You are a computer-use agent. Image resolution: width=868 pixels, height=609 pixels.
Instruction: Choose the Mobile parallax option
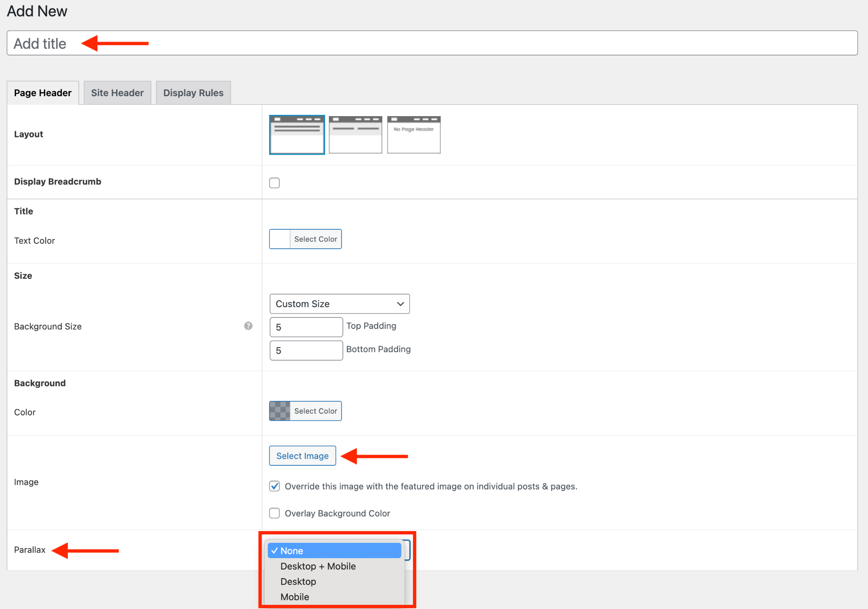tap(334, 597)
